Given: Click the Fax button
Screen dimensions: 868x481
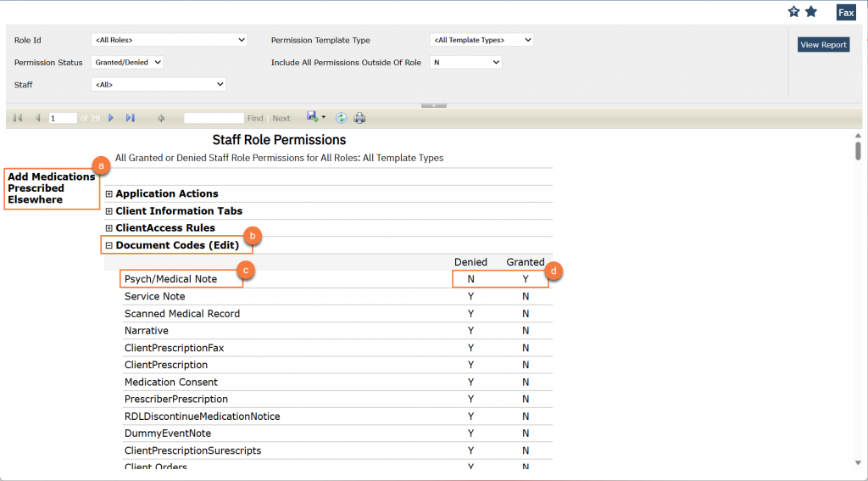Looking at the screenshot, I should (x=845, y=13).
